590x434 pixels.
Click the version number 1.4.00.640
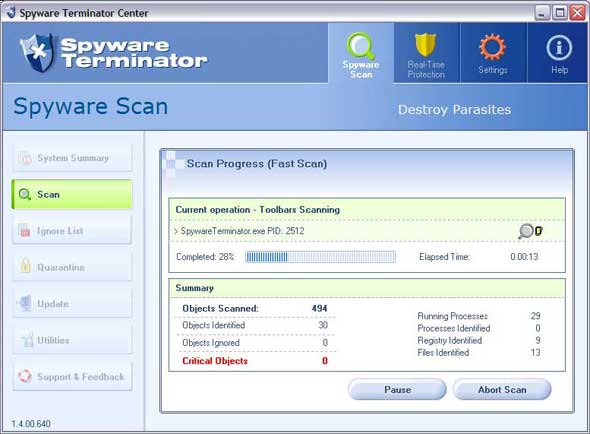31,424
